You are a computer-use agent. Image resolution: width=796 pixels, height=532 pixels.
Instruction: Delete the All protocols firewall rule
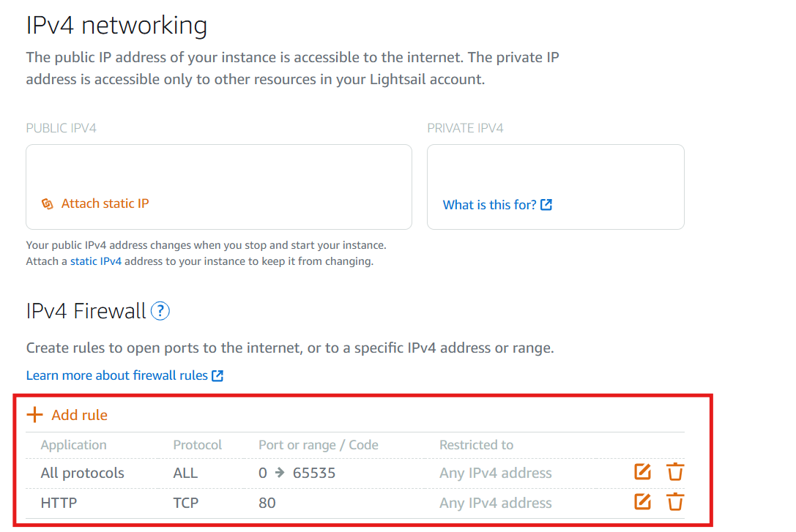675,472
